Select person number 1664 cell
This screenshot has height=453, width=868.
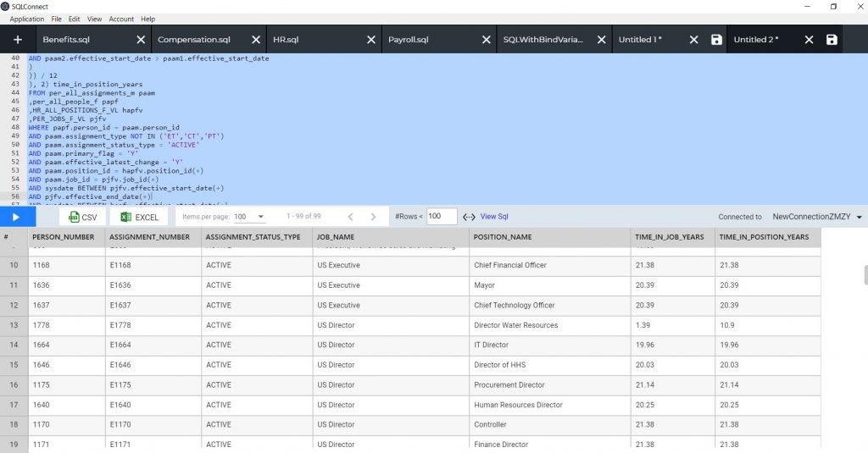[67, 345]
